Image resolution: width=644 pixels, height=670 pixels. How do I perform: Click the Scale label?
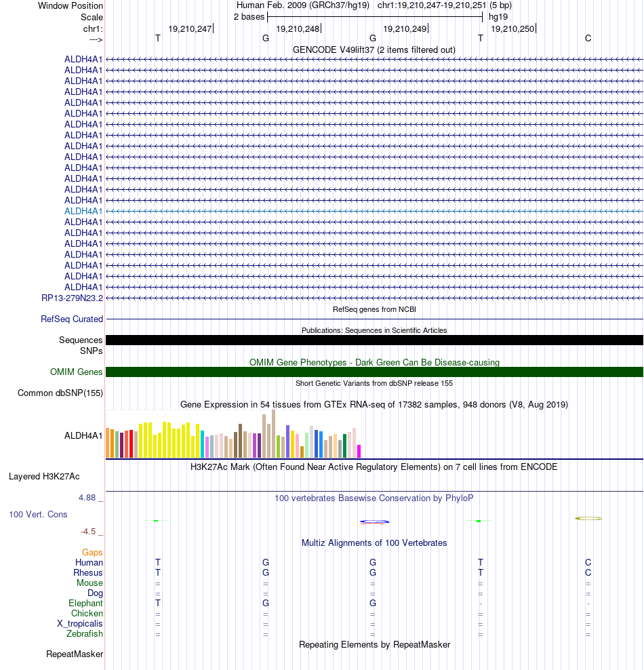(x=92, y=17)
